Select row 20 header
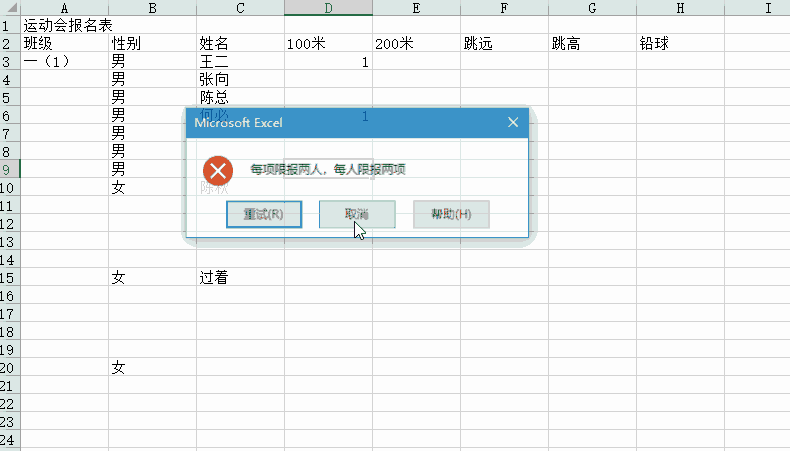This screenshot has width=790, height=451. (x=10, y=367)
